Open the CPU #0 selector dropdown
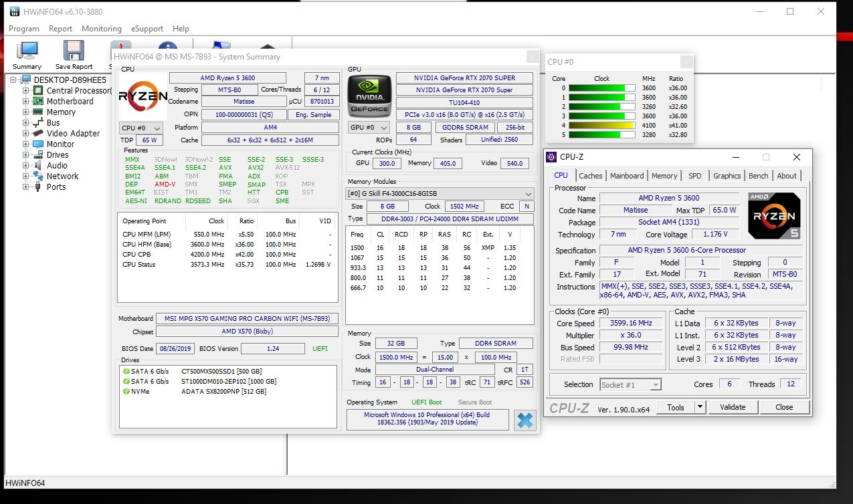This screenshot has width=853, height=504. point(141,128)
